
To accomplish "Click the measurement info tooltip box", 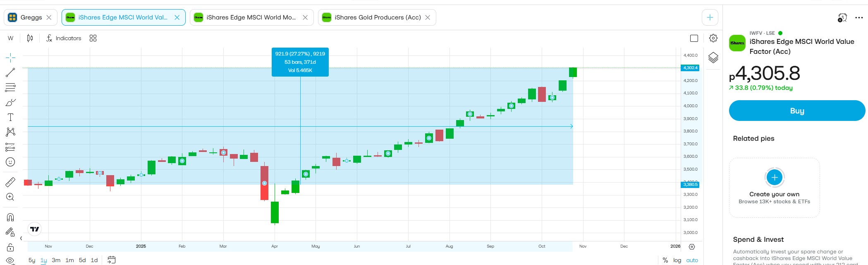I will pos(300,62).
